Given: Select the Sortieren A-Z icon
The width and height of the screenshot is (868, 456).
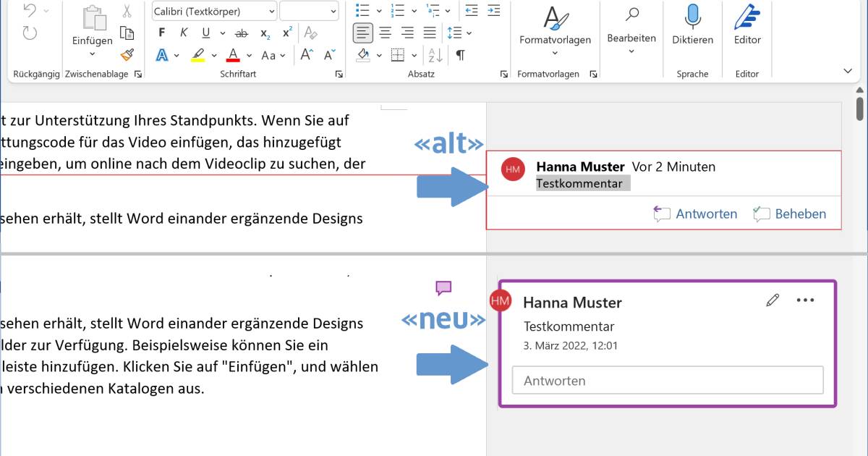Looking at the screenshot, I should point(435,55).
